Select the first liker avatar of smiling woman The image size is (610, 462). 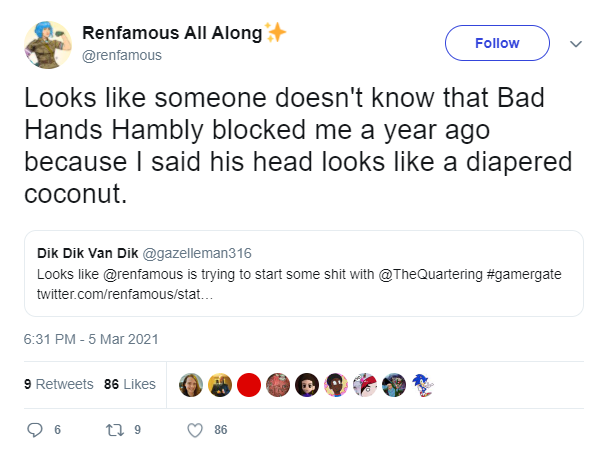tap(191, 385)
